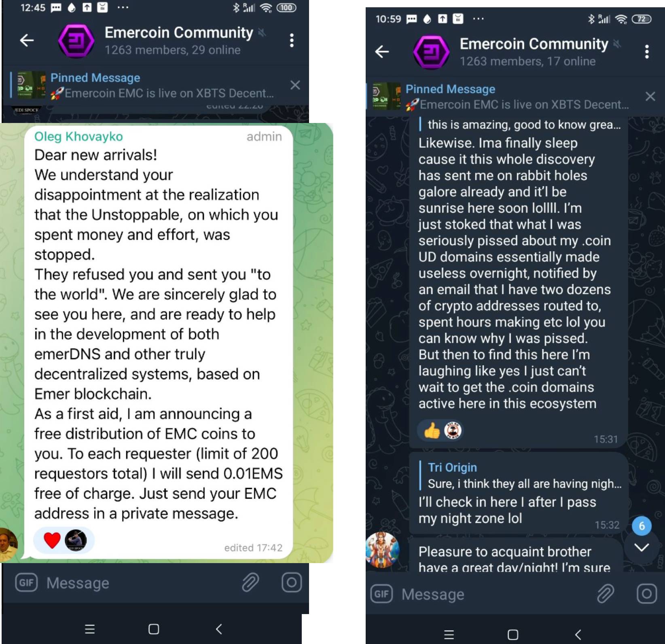The height and width of the screenshot is (644, 665).
Task: Tap the GIF icon in the message bar
Action: (x=25, y=583)
